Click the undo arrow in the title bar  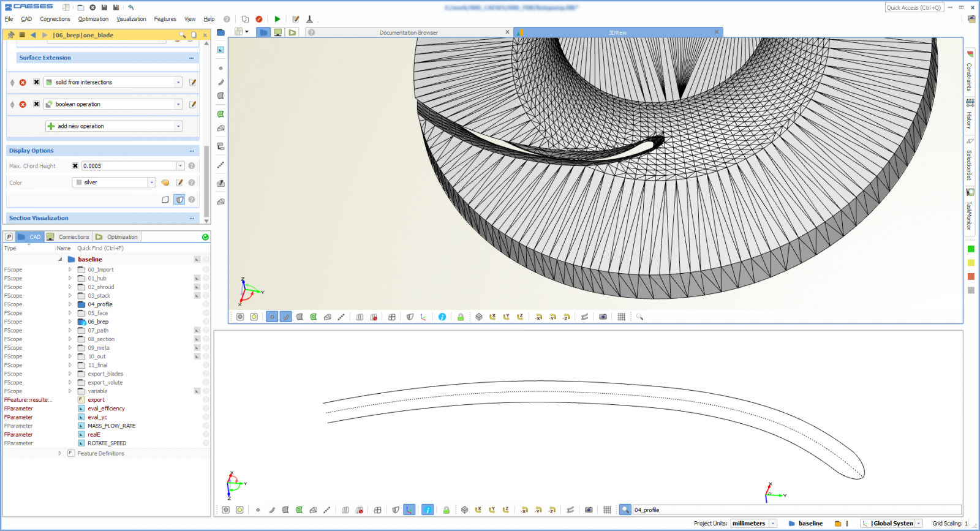click(x=130, y=7)
